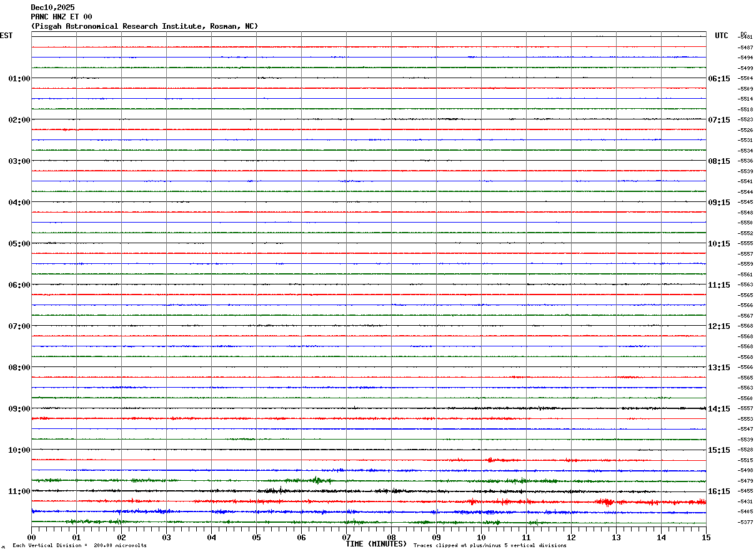Image resolution: width=756 pixels, height=554 pixels.
Task: Click minute 05 on the bottom axis
Action: tap(256, 537)
